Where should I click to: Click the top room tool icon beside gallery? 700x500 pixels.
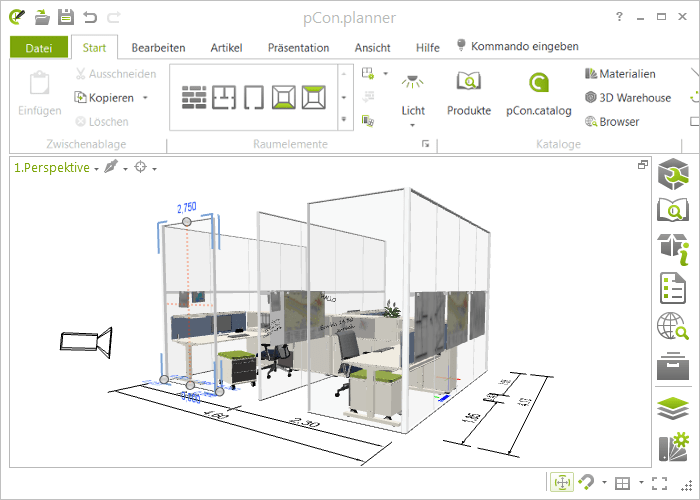pyautogui.click(x=368, y=74)
